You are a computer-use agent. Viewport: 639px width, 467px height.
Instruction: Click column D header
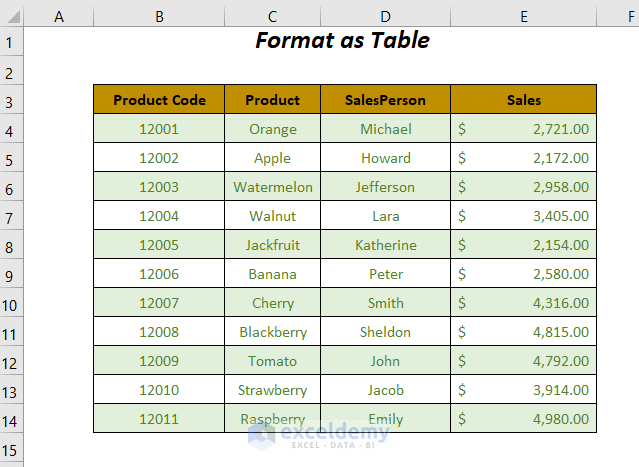point(385,17)
